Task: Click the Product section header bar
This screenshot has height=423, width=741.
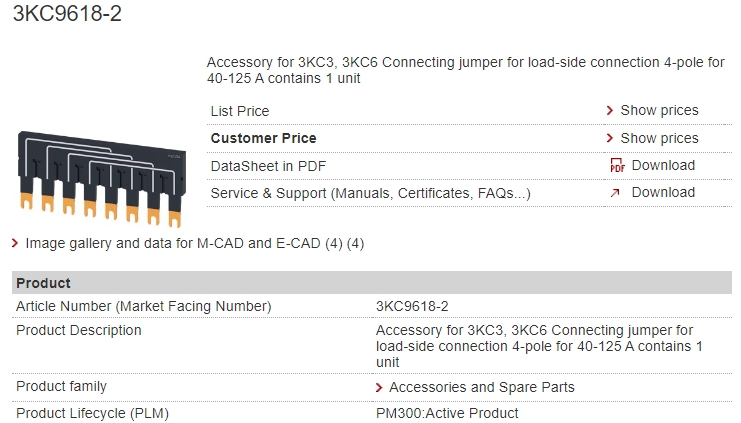Action: pos(372,283)
